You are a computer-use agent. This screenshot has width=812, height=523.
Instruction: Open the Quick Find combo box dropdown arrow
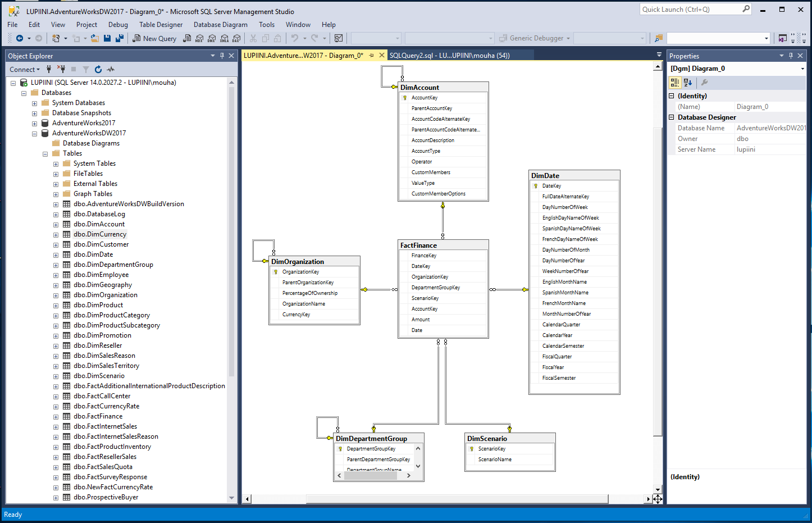point(767,38)
